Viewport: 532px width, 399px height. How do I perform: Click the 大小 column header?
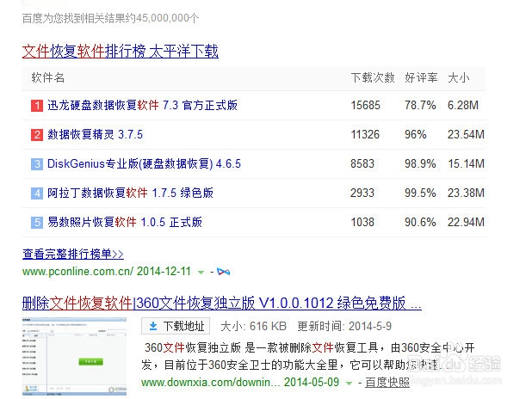click(459, 78)
